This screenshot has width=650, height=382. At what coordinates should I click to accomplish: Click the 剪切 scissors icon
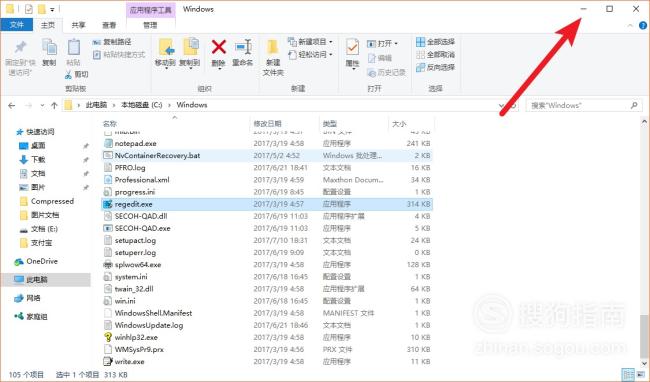tap(68, 75)
